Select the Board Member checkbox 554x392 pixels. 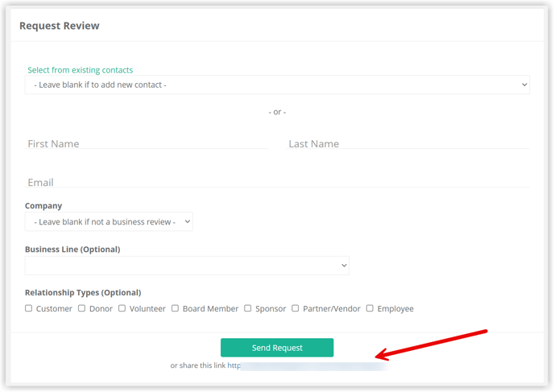[175, 308]
